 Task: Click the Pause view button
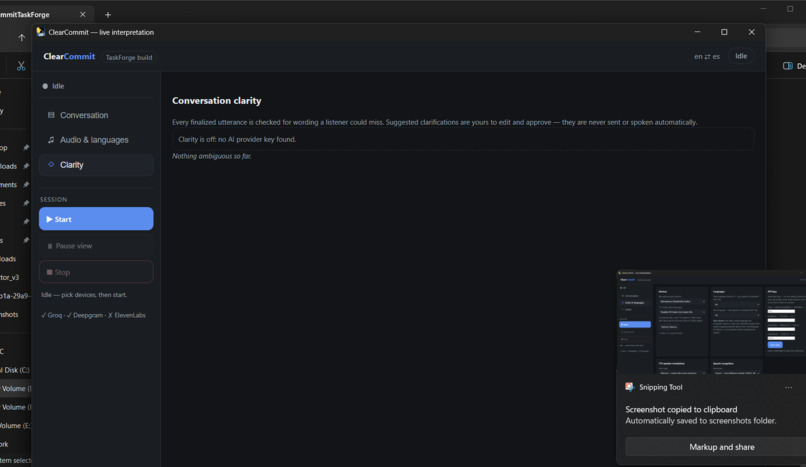[96, 246]
